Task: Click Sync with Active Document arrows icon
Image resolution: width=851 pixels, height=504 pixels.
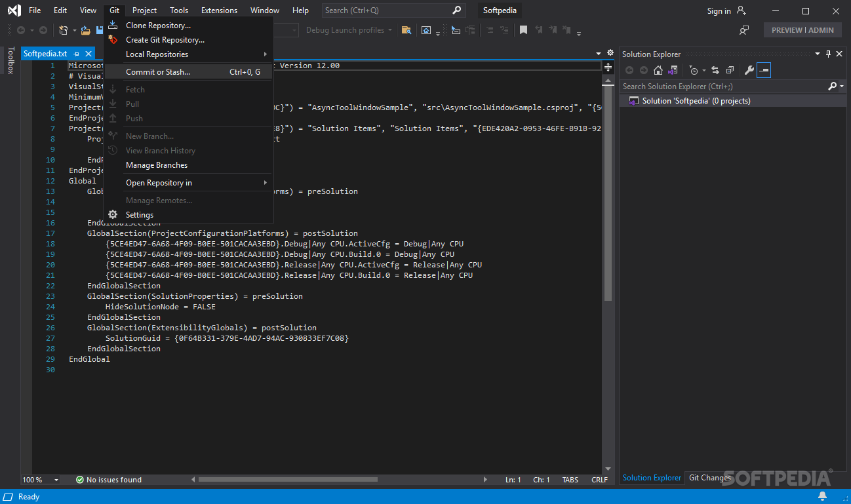Action: [715, 70]
